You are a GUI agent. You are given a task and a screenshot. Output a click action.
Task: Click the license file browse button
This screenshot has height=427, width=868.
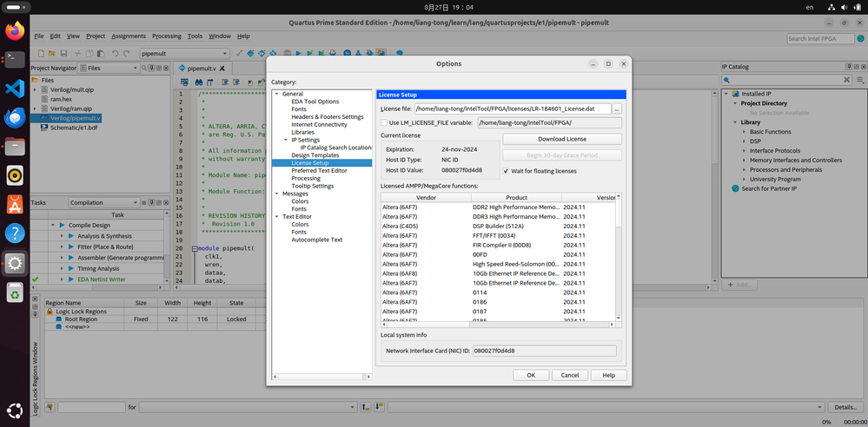click(x=617, y=108)
